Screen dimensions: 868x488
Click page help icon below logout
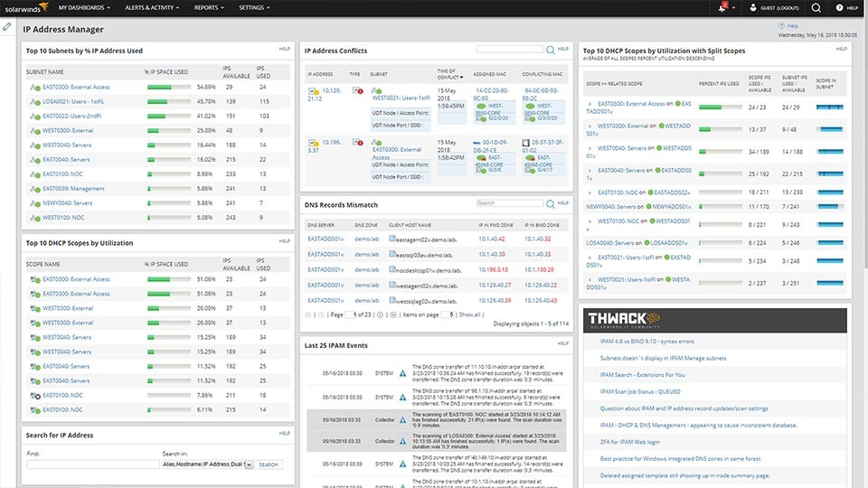click(x=781, y=26)
